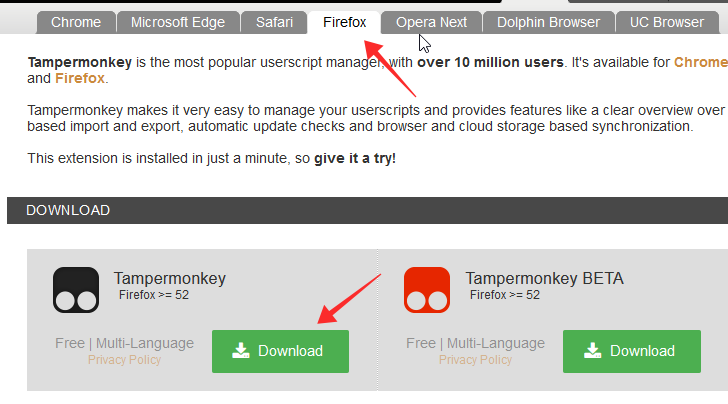Click the download arrow icon for Tampermonkey BETA

click(x=592, y=351)
